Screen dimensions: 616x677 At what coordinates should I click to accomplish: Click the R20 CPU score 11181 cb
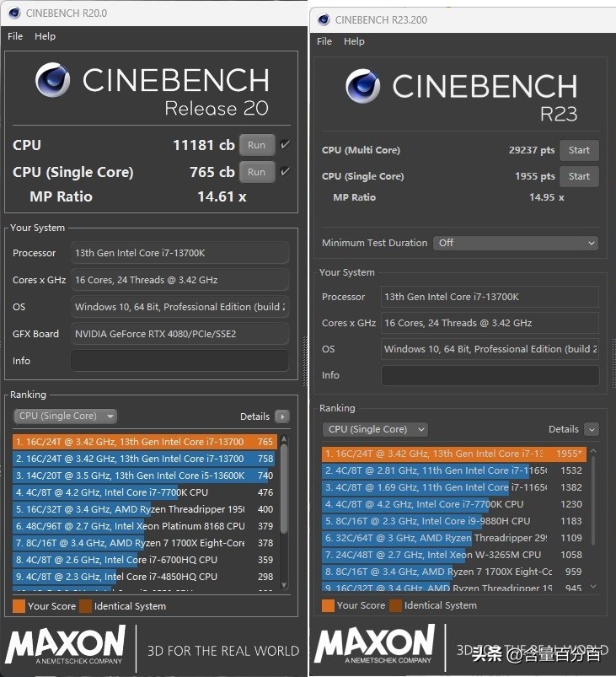(x=204, y=145)
